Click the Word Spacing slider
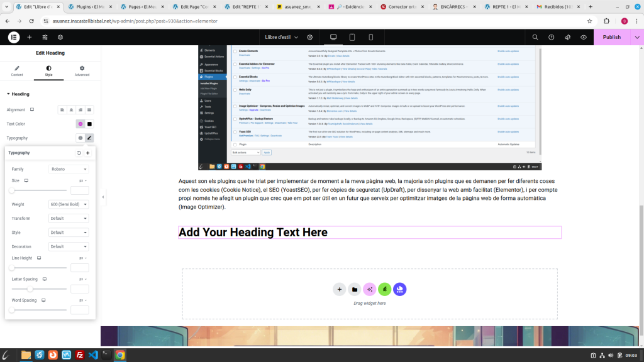Image resolution: width=644 pixels, height=362 pixels. pyautogui.click(x=38, y=310)
